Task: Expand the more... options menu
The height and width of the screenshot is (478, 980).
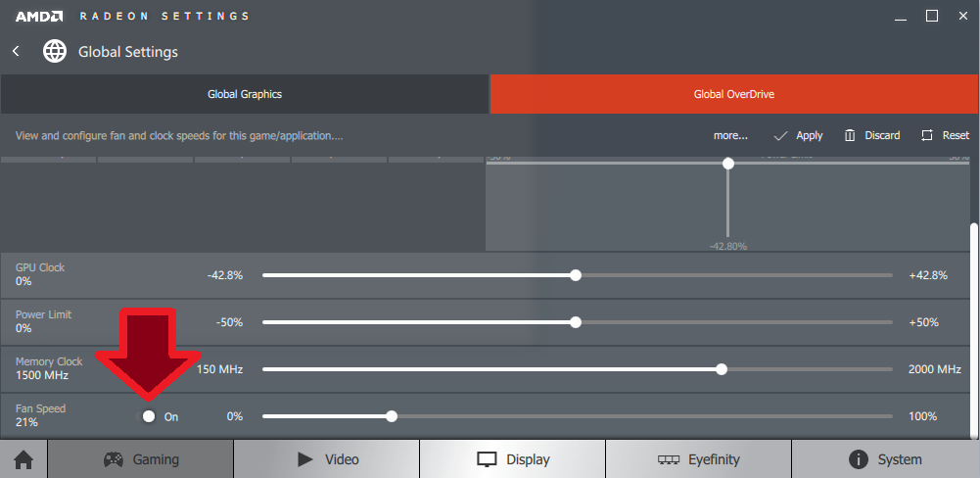Action: pyautogui.click(x=730, y=135)
